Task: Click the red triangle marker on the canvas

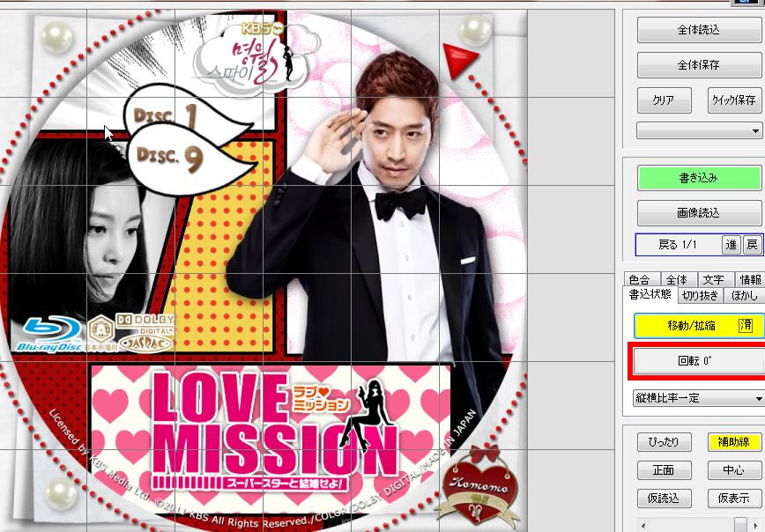Action: pos(460,60)
